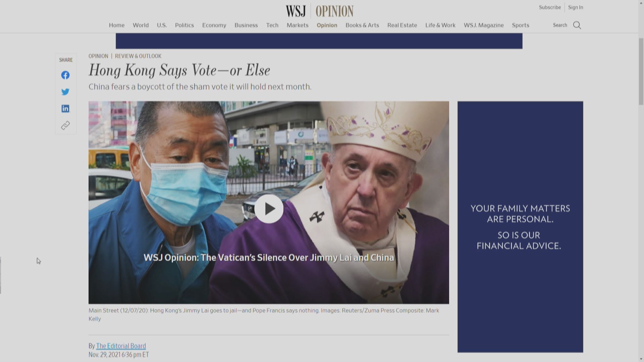644x362 pixels.
Task: Share article on LinkedIn
Action: point(65,108)
